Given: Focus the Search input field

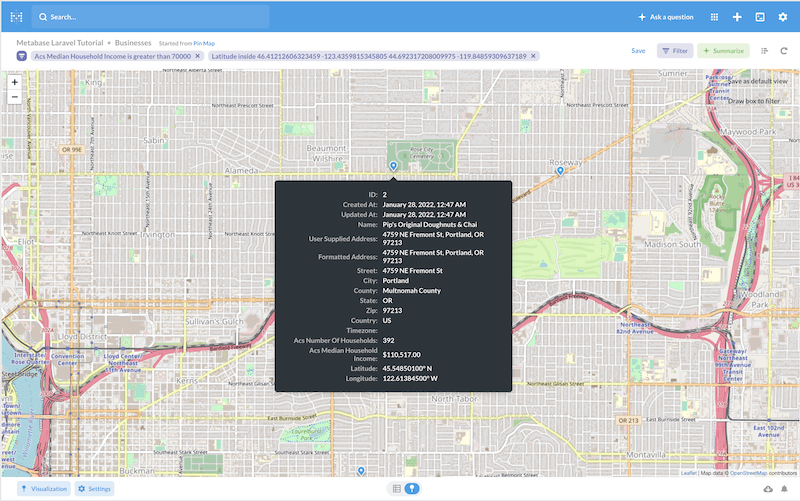Looking at the screenshot, I should pyautogui.click(x=151, y=17).
